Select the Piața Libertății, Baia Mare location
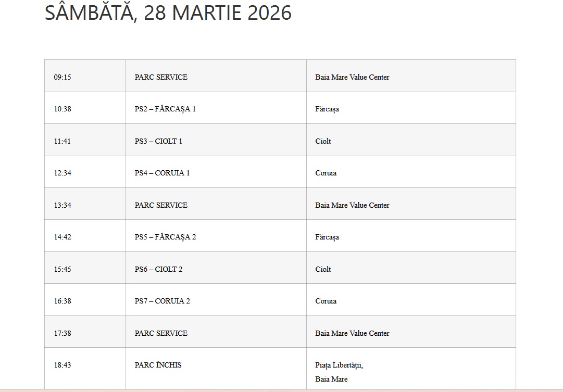Image resolution: width=563 pixels, height=392 pixels. pyautogui.click(x=339, y=372)
